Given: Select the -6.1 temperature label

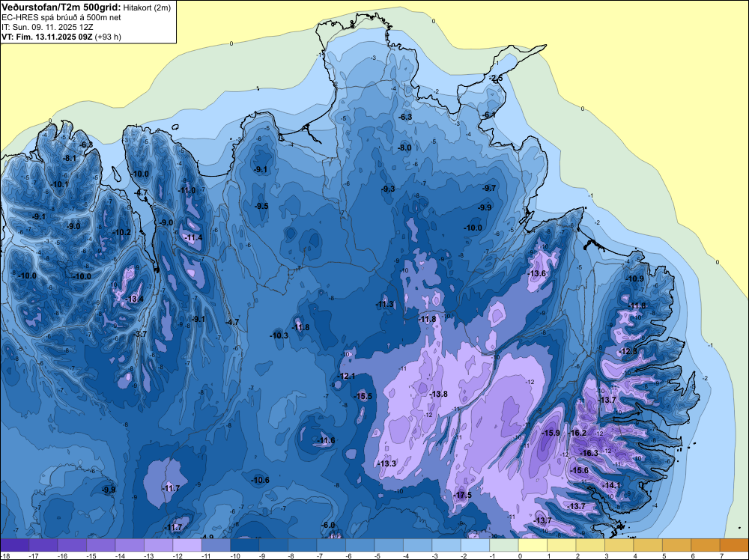Looking at the screenshot, I should coord(489,115).
